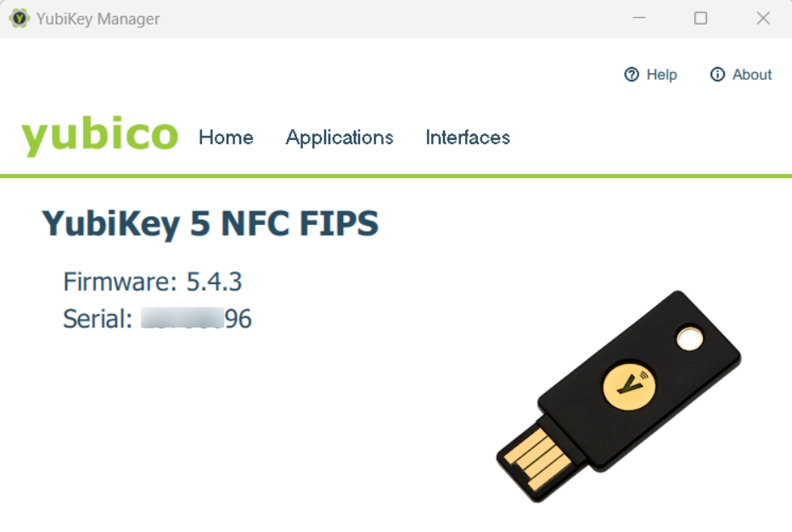Screen dimensions: 792x532
Task: Click the YubiKey Manager app icon
Action: click(x=20, y=19)
